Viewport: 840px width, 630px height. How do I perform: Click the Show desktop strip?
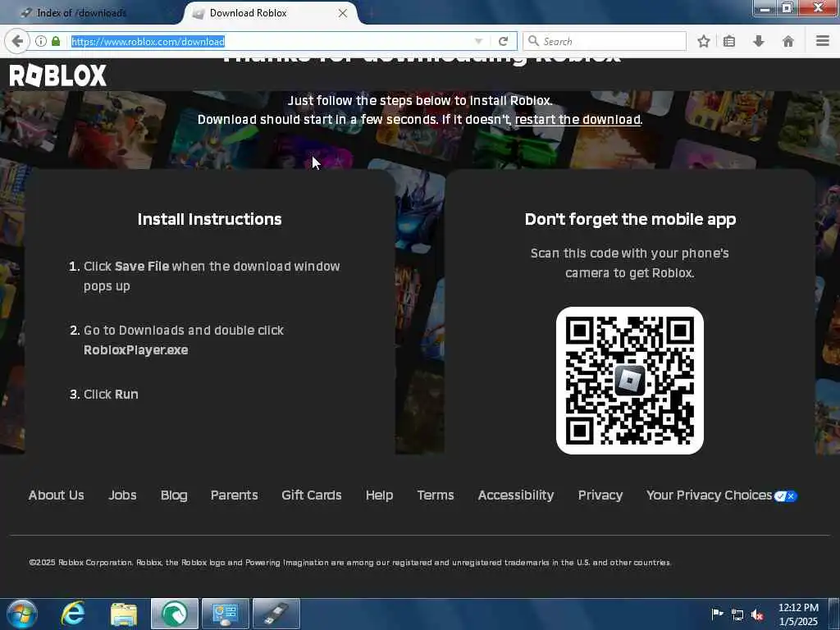coord(834,614)
